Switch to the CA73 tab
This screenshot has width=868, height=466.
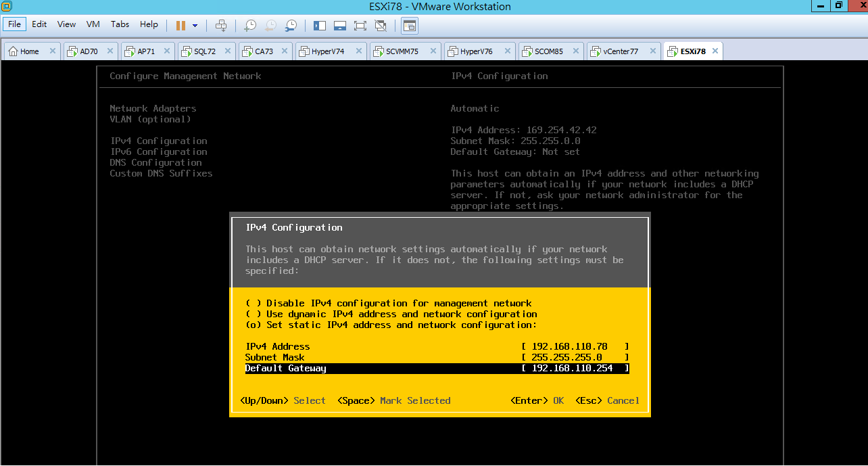(265, 51)
